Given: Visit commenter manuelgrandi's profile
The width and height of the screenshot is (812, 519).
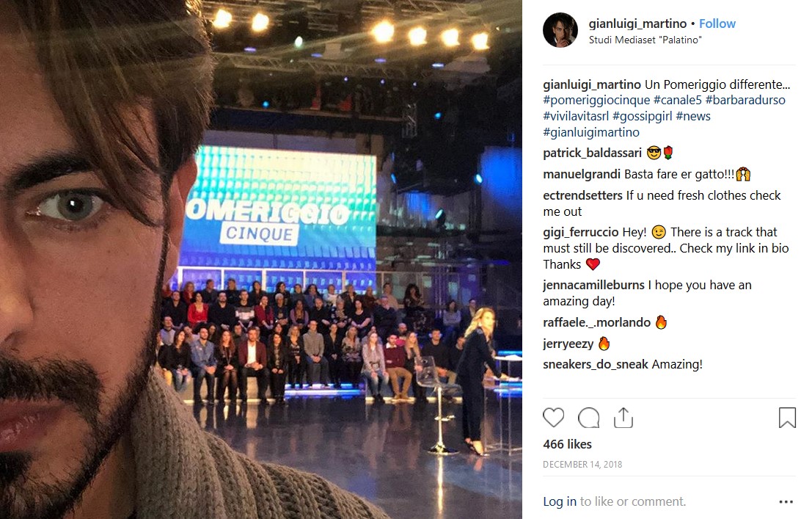Looking at the screenshot, I should [582, 174].
